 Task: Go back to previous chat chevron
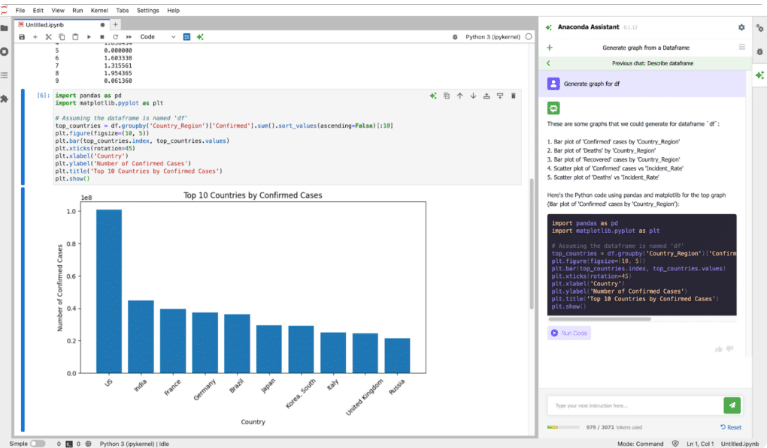pyautogui.click(x=548, y=63)
